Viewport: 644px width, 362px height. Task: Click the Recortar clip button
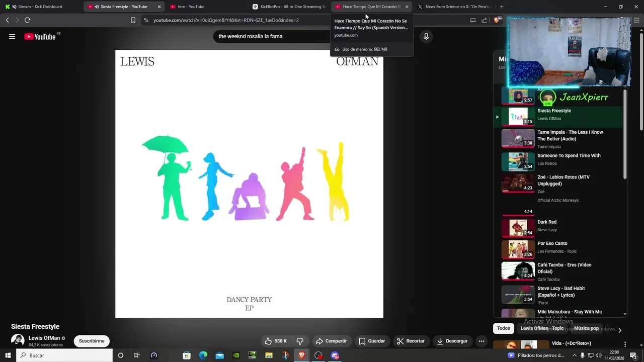click(x=411, y=341)
